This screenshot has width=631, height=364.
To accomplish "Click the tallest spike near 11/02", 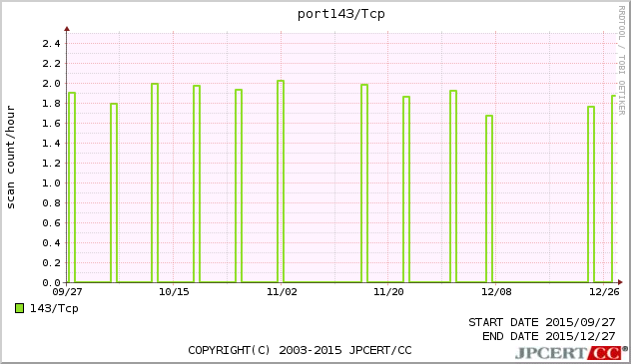I will (x=281, y=182).
